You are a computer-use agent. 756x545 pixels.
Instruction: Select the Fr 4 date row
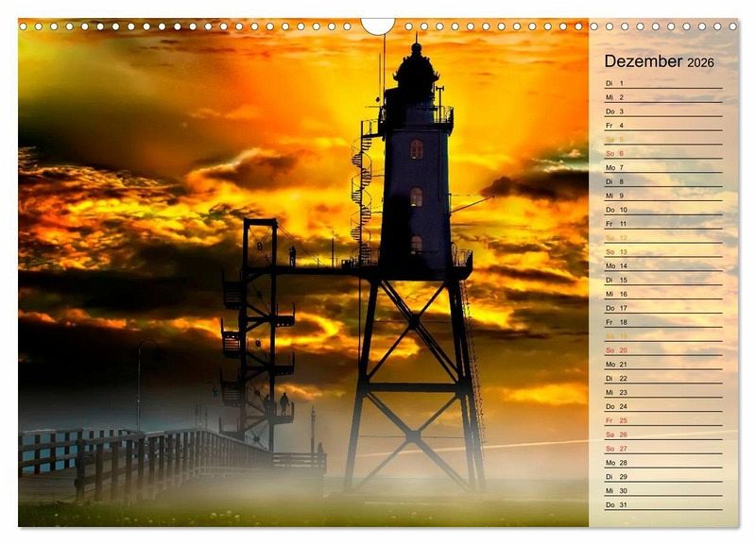point(662,125)
